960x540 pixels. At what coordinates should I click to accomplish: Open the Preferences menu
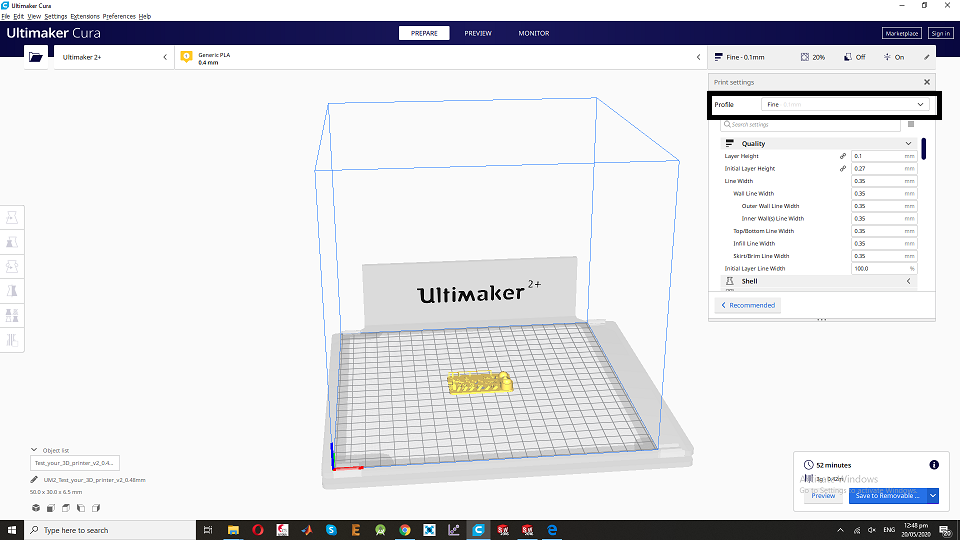point(119,17)
